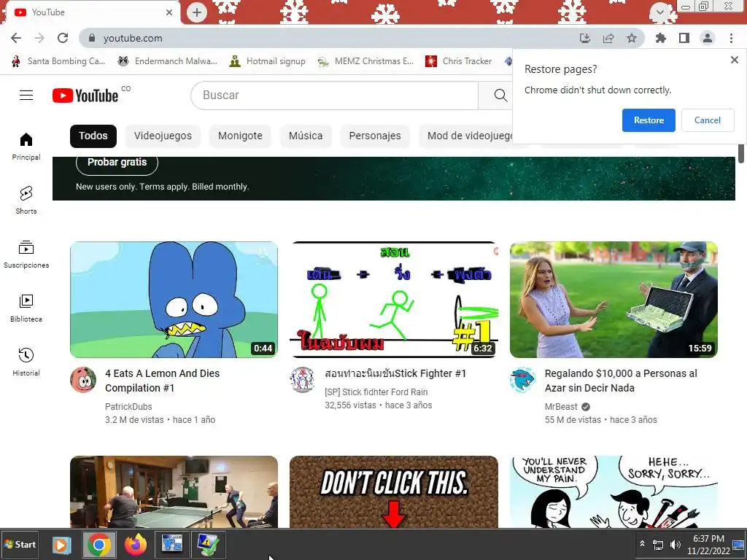
Task: Share this page icon in address bar
Action: tap(608, 38)
